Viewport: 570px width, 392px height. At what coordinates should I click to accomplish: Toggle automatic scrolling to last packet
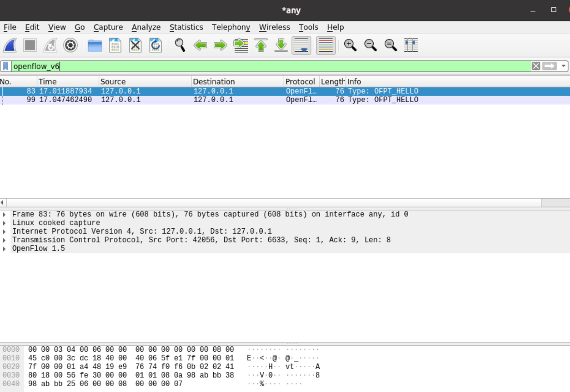point(301,45)
